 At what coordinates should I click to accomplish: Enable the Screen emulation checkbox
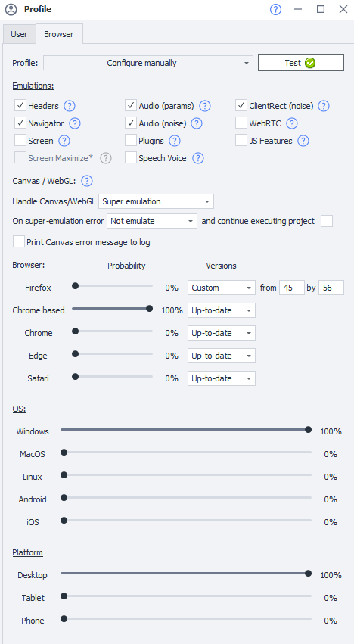point(20,141)
